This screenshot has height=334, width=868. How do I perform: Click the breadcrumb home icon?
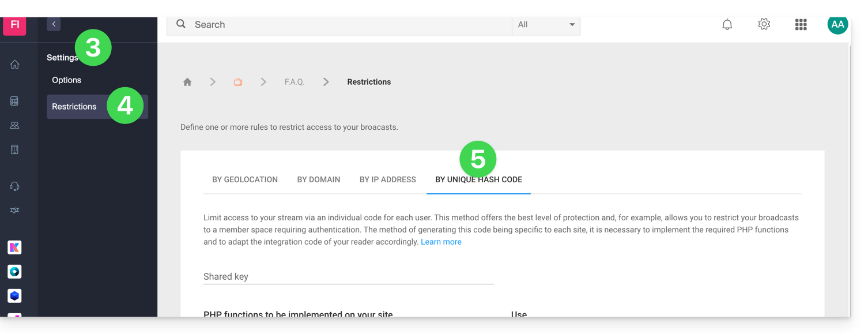[x=187, y=82]
